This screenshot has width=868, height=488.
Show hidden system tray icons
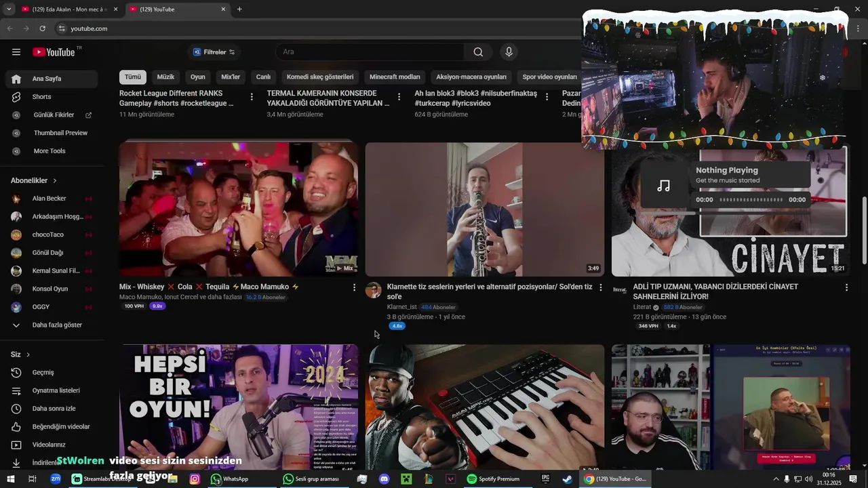click(x=776, y=479)
